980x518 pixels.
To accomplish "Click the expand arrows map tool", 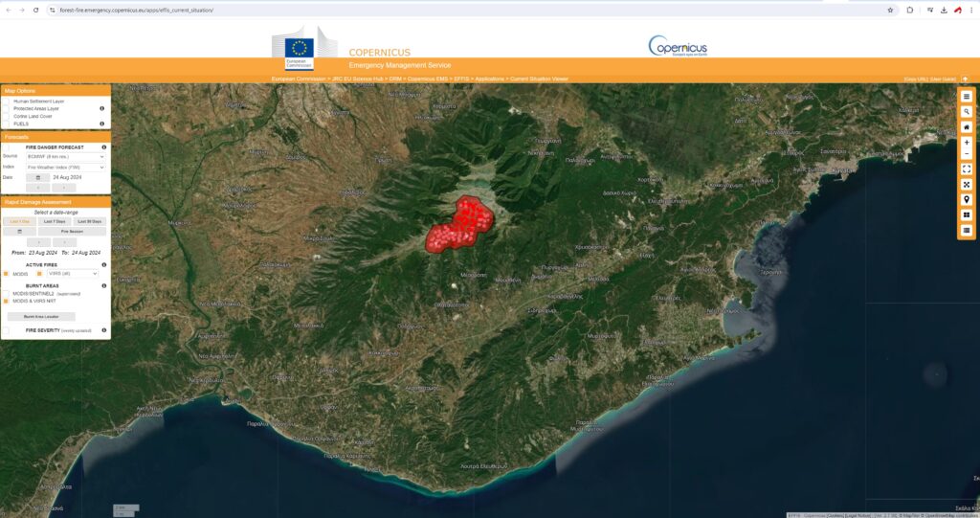I will coord(967,185).
